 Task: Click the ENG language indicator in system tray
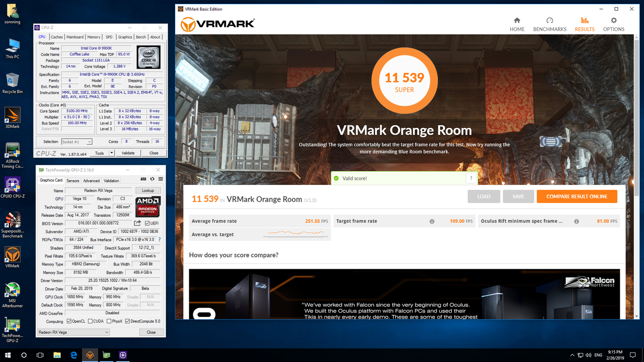(x=598, y=355)
